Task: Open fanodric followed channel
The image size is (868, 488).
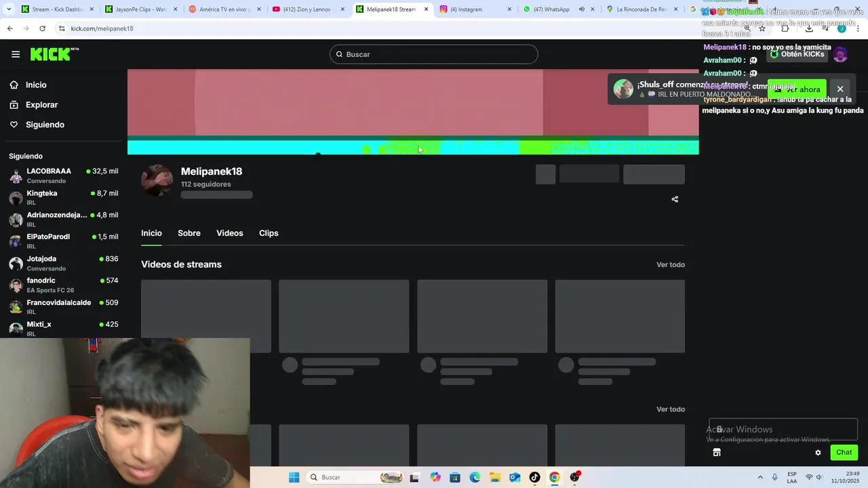Action: [x=64, y=285]
